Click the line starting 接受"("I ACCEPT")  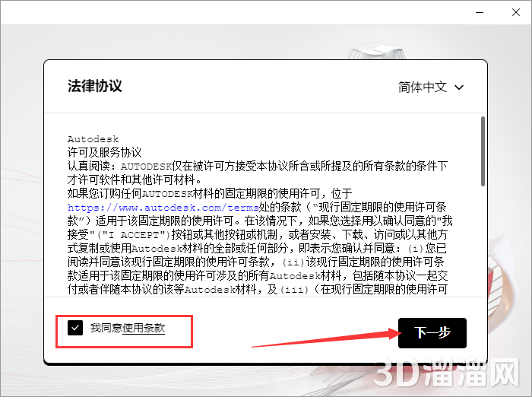258,234
